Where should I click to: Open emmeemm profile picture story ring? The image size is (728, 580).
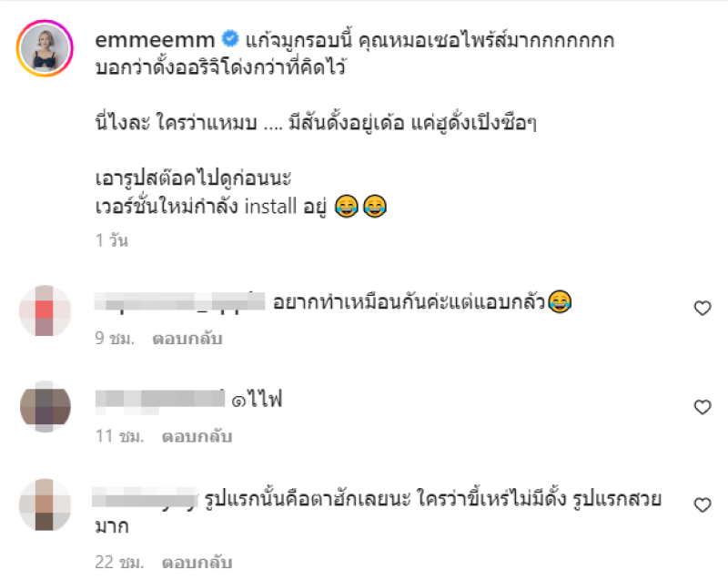click(45, 48)
